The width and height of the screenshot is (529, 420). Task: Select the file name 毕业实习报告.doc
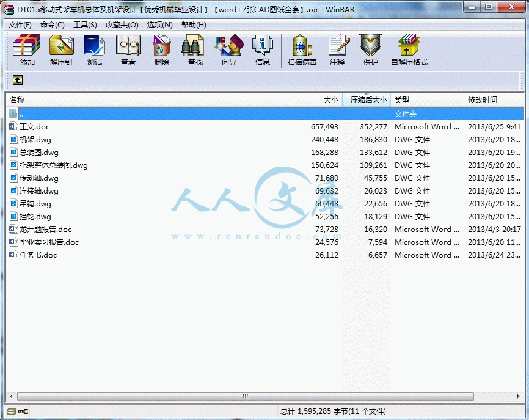[x=49, y=242]
